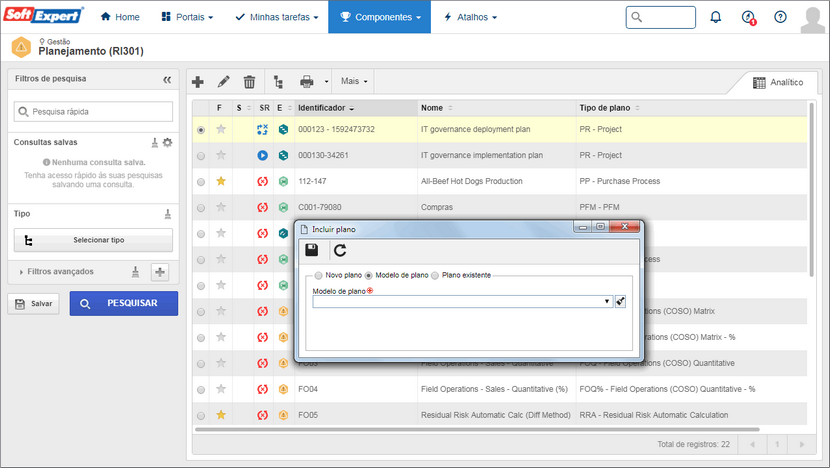Save the plan with the floppy disk icon
Screen dimensions: 830x468
click(312, 250)
